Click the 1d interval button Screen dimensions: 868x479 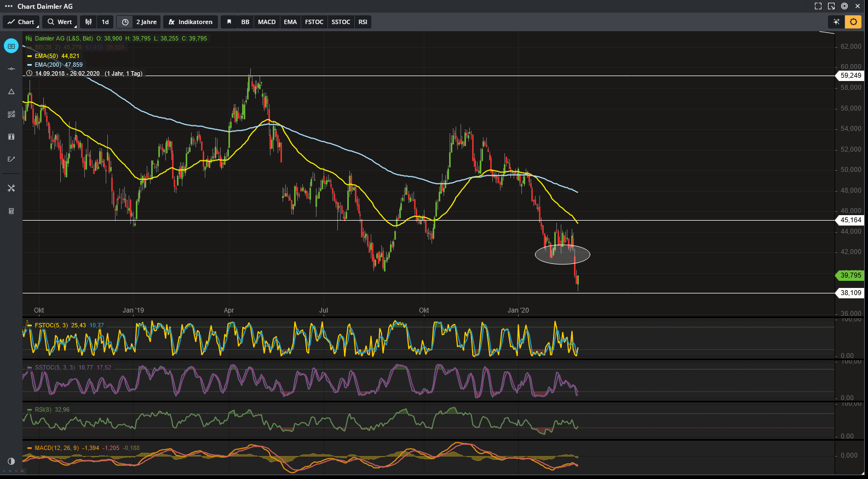[105, 22]
